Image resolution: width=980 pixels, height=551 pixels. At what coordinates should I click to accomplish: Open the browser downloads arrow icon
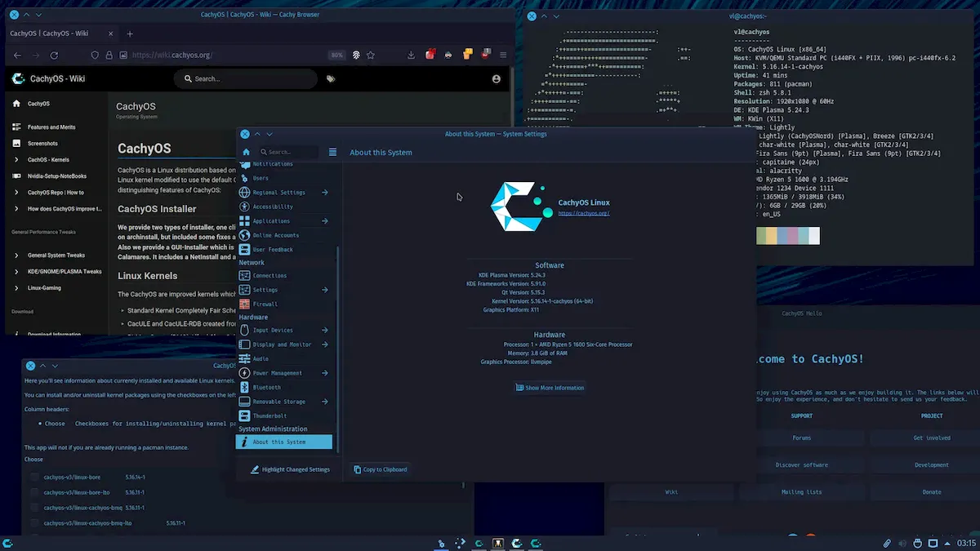click(412, 56)
